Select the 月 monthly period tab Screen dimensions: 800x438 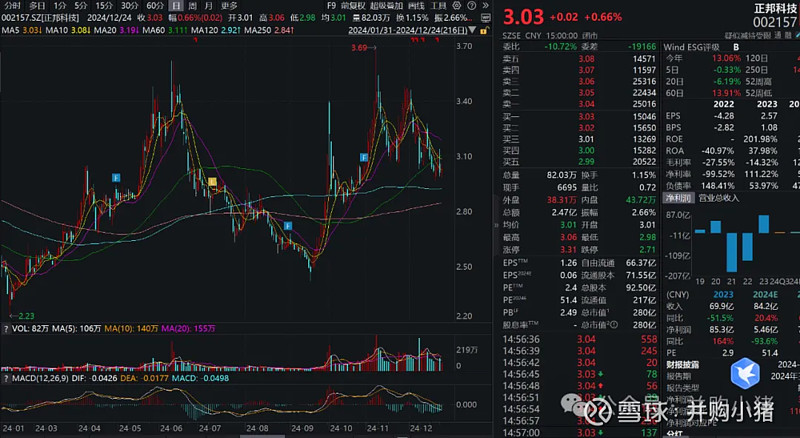click(208, 6)
